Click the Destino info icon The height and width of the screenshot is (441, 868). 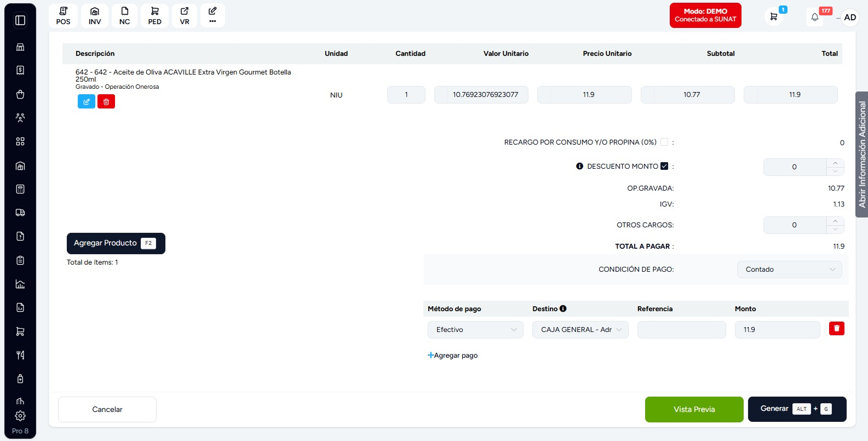(x=563, y=308)
